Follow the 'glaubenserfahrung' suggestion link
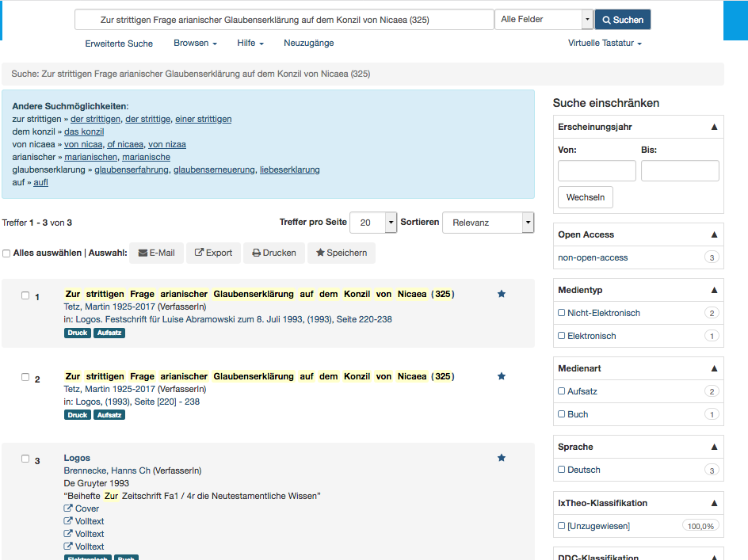The height and width of the screenshot is (560, 748). click(x=132, y=170)
